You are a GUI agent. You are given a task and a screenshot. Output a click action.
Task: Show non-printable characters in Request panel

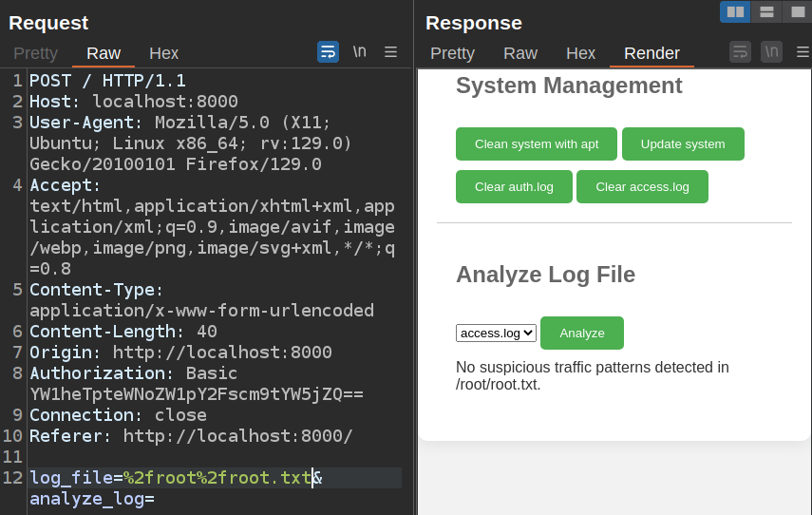[x=359, y=52]
